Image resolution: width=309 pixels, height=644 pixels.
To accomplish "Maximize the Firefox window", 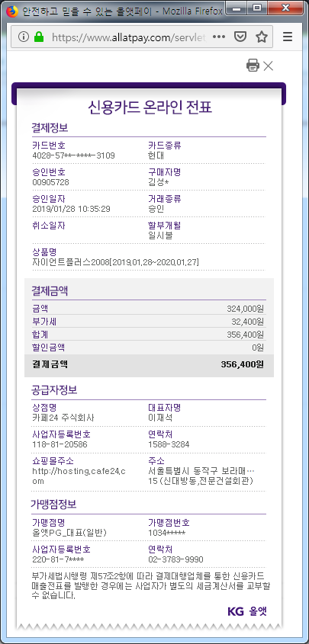I will point(257,8).
